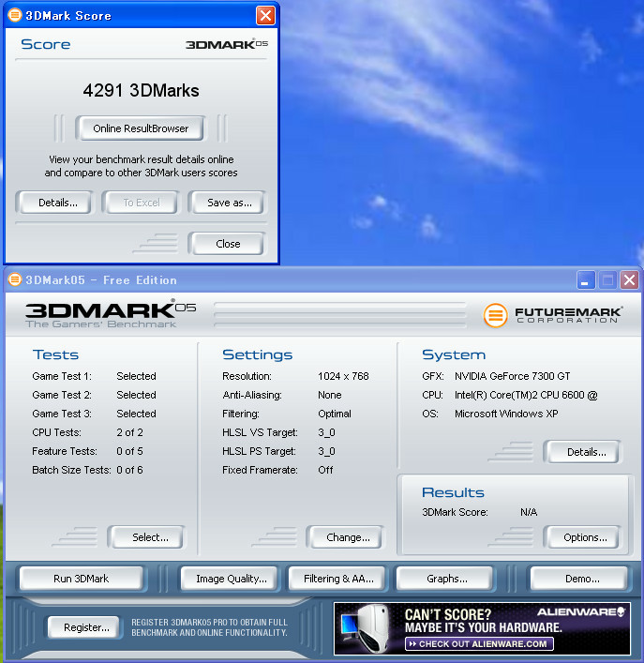Viewport: 644px width, 663px height.
Task: Start benchmark with Run 3DMark
Action: pos(82,579)
